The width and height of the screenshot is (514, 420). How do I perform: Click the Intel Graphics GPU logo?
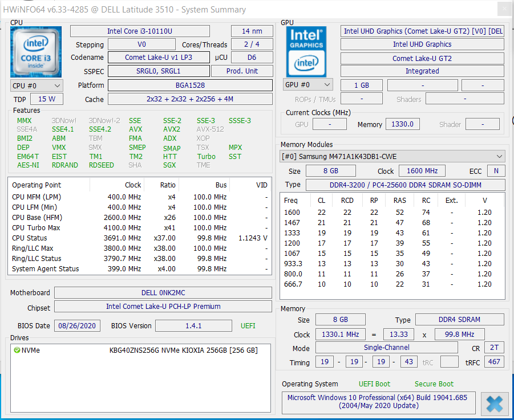pos(306,52)
